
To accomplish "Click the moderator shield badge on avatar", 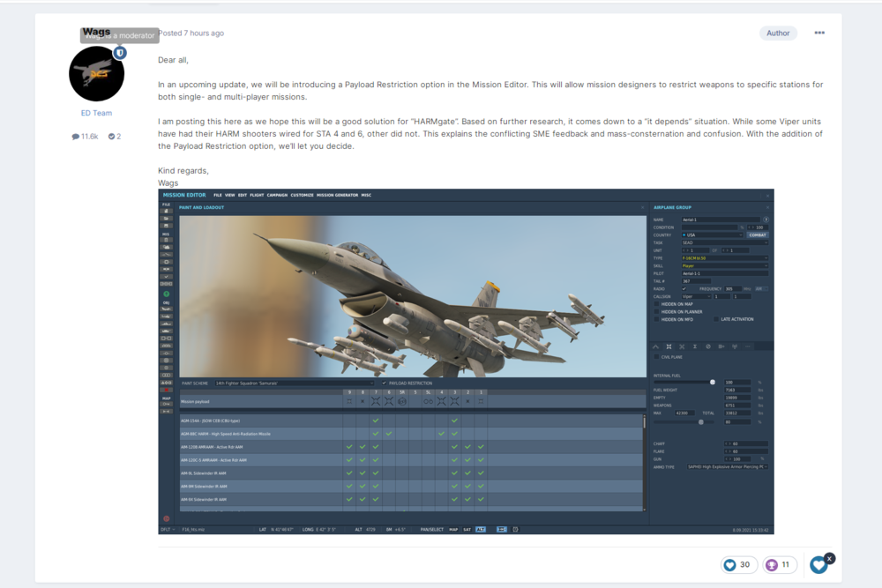I will pos(120,53).
